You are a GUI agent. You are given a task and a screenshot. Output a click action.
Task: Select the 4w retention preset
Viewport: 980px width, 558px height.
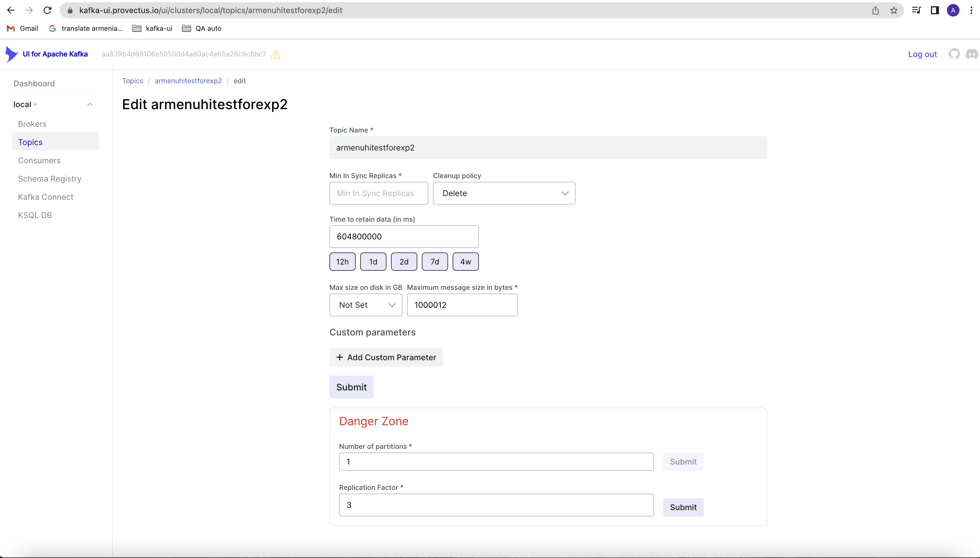465,261
